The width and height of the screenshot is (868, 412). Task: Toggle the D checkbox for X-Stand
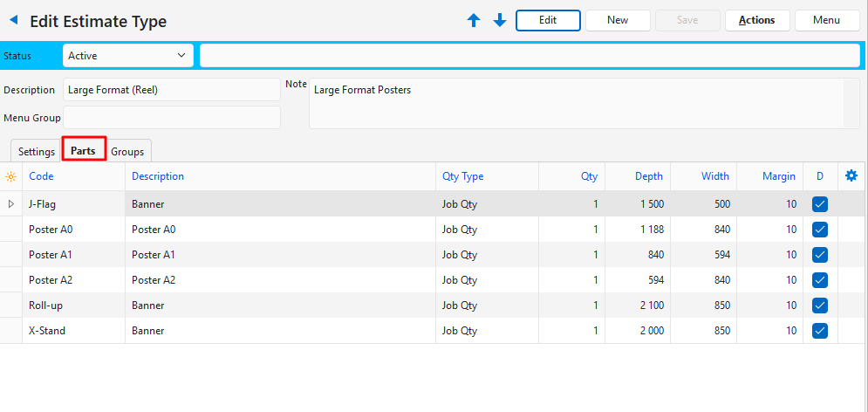pyautogui.click(x=820, y=331)
